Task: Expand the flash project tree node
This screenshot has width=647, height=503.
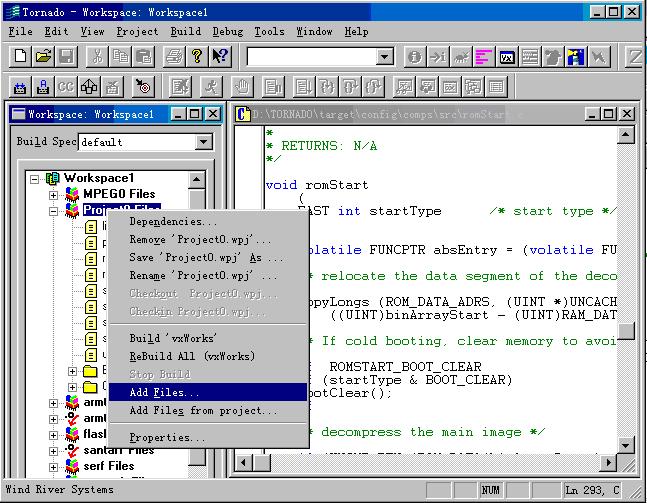Action: [x=53, y=435]
